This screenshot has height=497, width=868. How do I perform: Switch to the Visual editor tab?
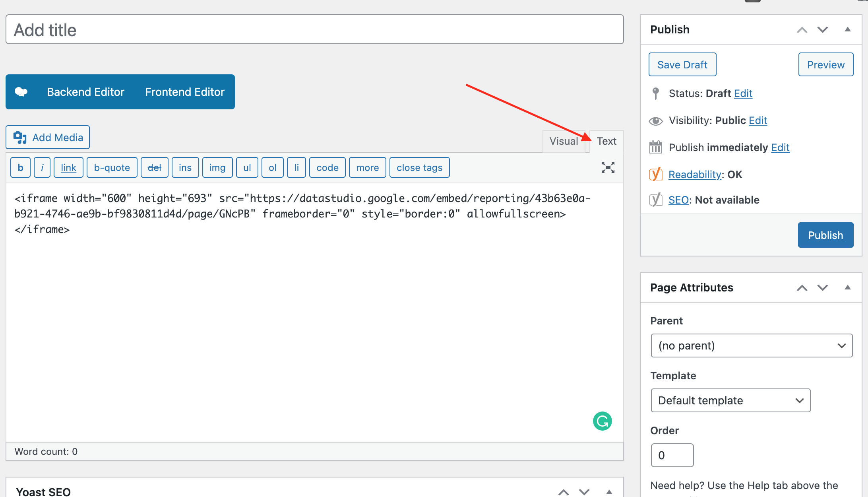(x=563, y=141)
